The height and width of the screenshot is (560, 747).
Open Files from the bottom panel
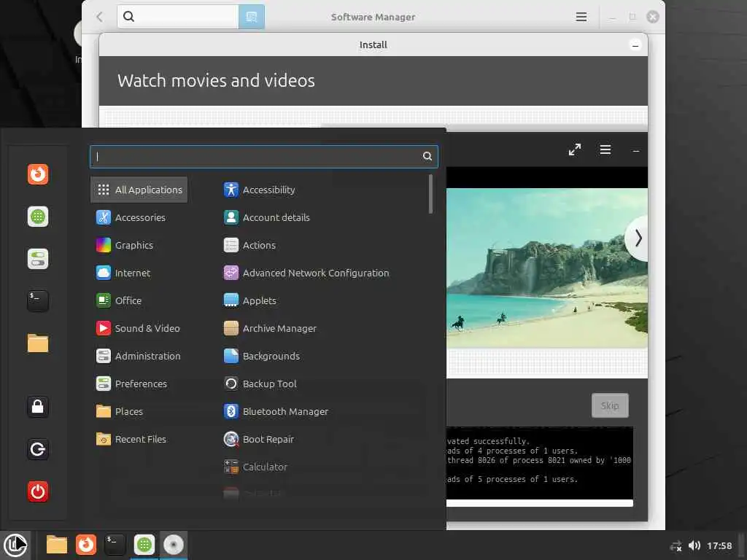(57, 545)
